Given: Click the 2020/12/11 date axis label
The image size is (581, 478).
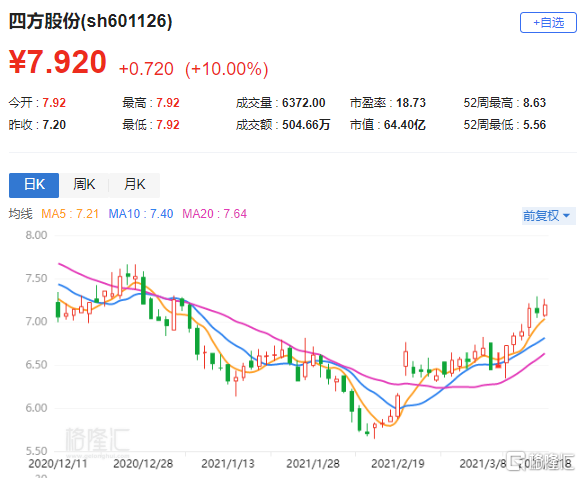Looking at the screenshot, I should click(58, 464).
